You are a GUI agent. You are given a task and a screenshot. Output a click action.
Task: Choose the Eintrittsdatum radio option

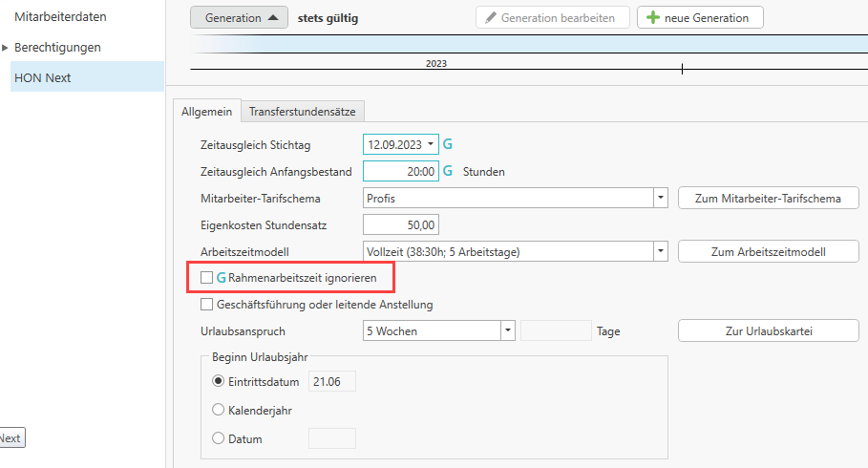click(x=219, y=382)
